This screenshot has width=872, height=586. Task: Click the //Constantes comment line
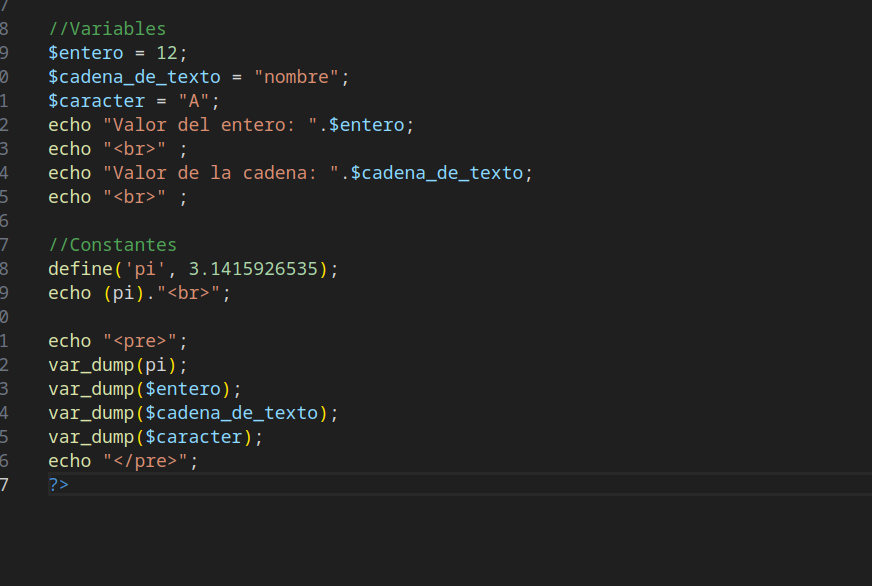click(x=113, y=244)
